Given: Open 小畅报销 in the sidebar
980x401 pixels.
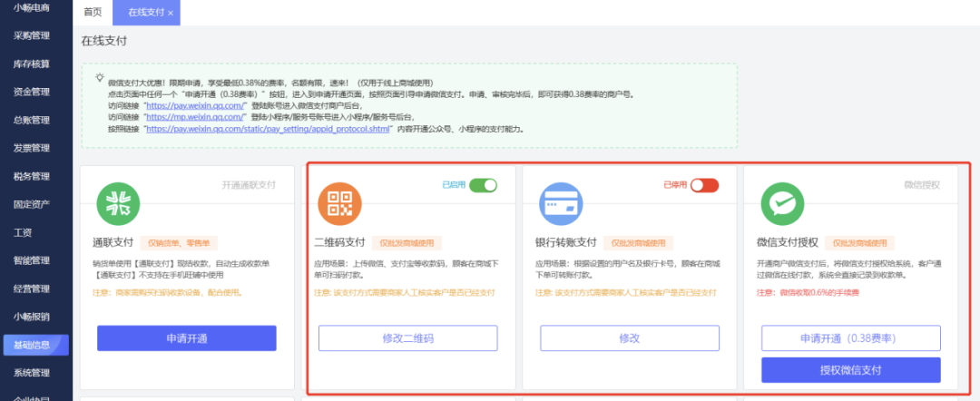Looking at the screenshot, I should pos(31,317).
